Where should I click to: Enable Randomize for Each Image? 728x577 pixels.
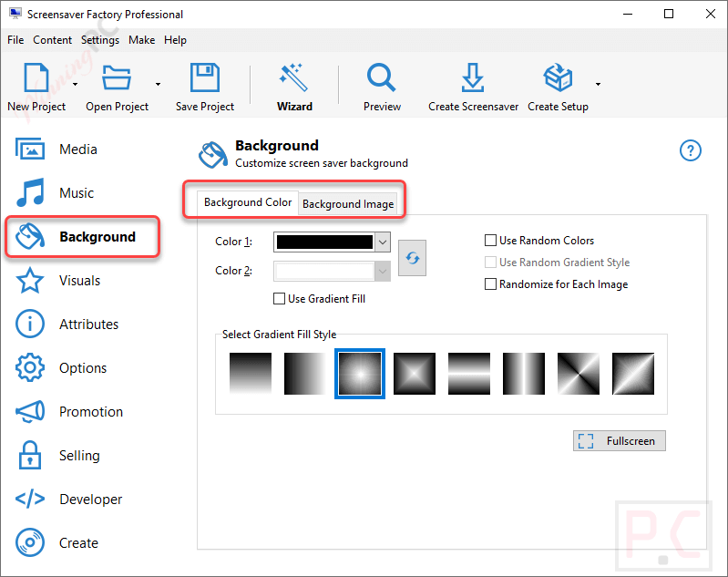point(490,283)
